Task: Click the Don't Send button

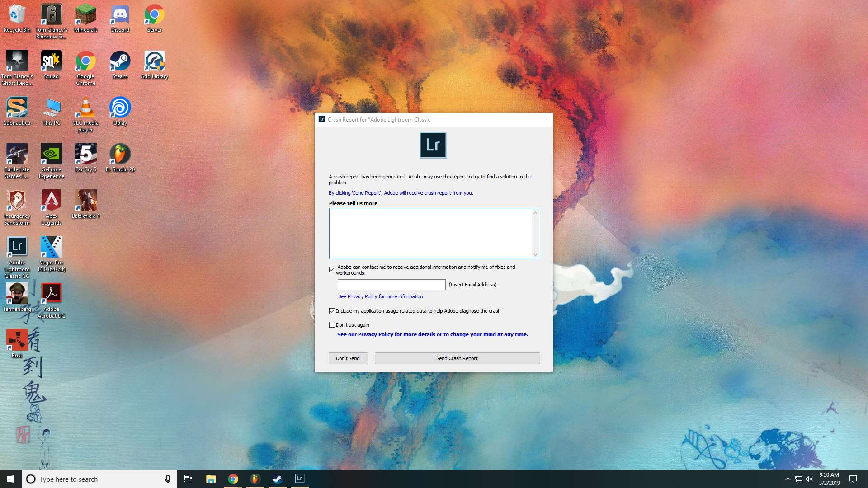Action: pyautogui.click(x=348, y=358)
